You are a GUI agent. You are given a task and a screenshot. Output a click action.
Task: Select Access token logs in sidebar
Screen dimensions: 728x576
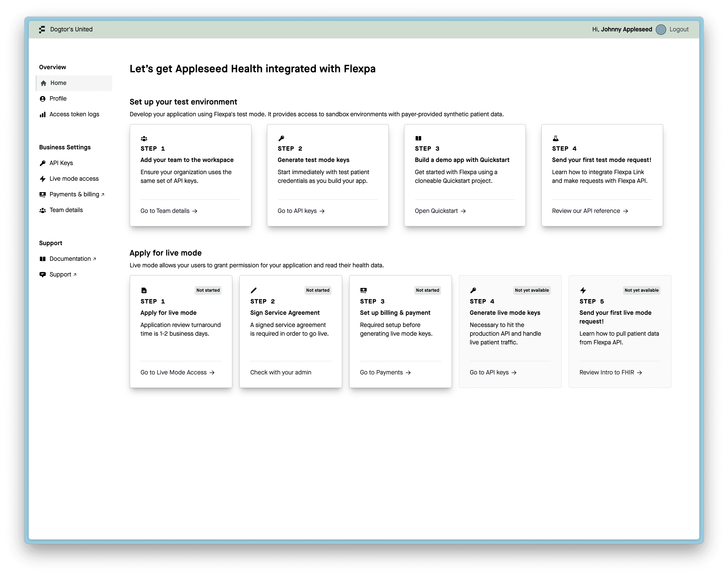coord(74,114)
